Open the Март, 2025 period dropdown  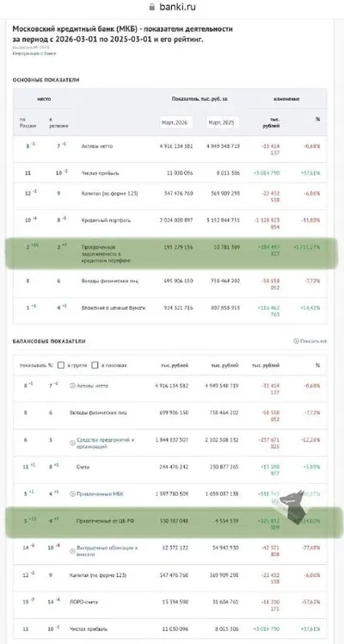click(x=223, y=122)
